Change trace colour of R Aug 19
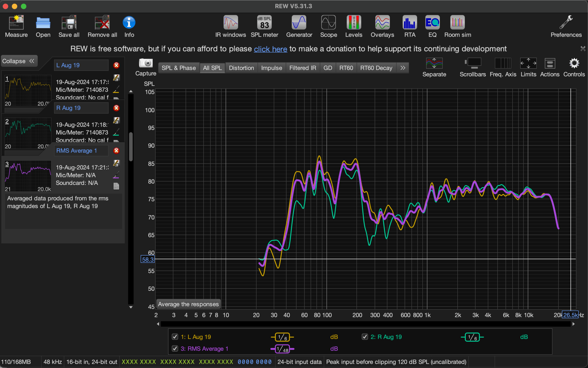 pyautogui.click(x=116, y=132)
